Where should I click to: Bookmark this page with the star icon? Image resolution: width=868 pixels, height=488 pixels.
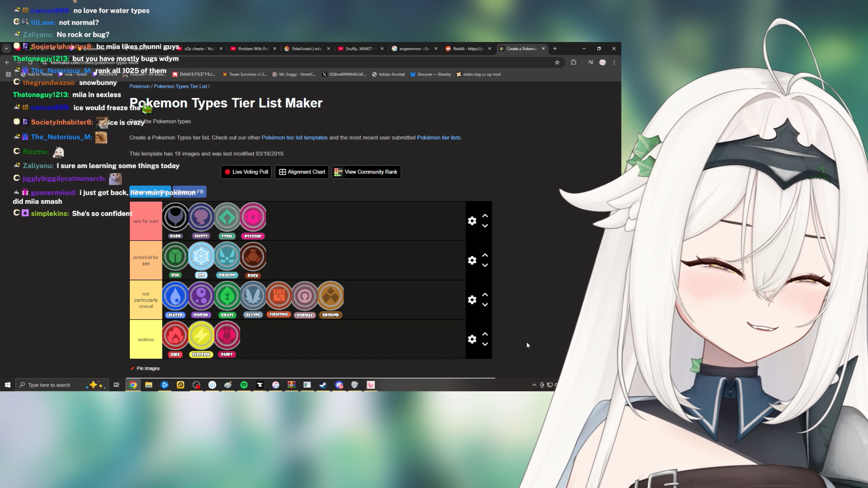click(x=557, y=62)
